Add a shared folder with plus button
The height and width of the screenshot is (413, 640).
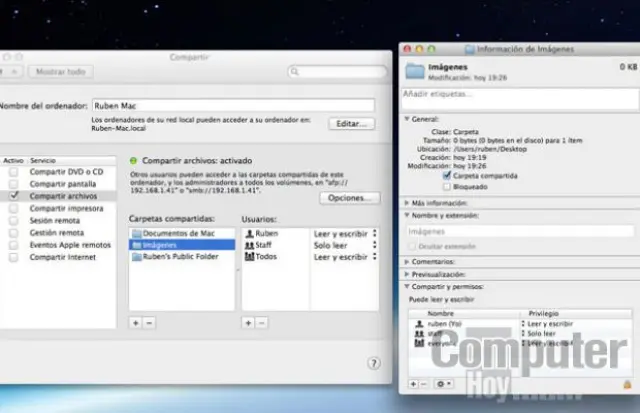click(135, 323)
